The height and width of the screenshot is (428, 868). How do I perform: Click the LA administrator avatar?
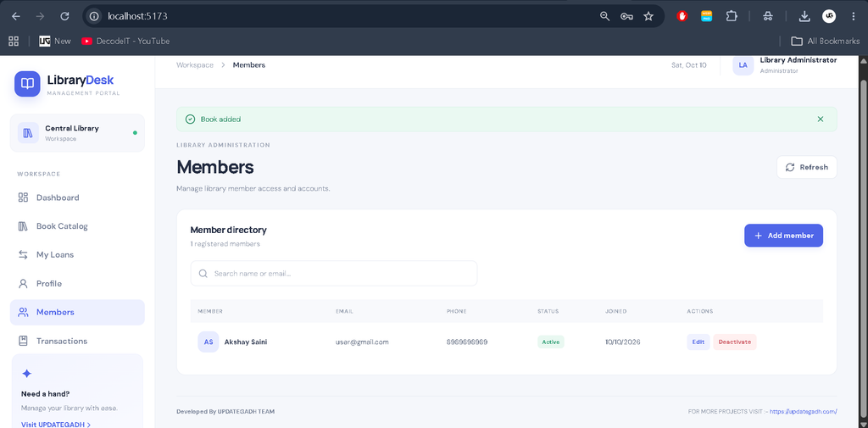(743, 64)
